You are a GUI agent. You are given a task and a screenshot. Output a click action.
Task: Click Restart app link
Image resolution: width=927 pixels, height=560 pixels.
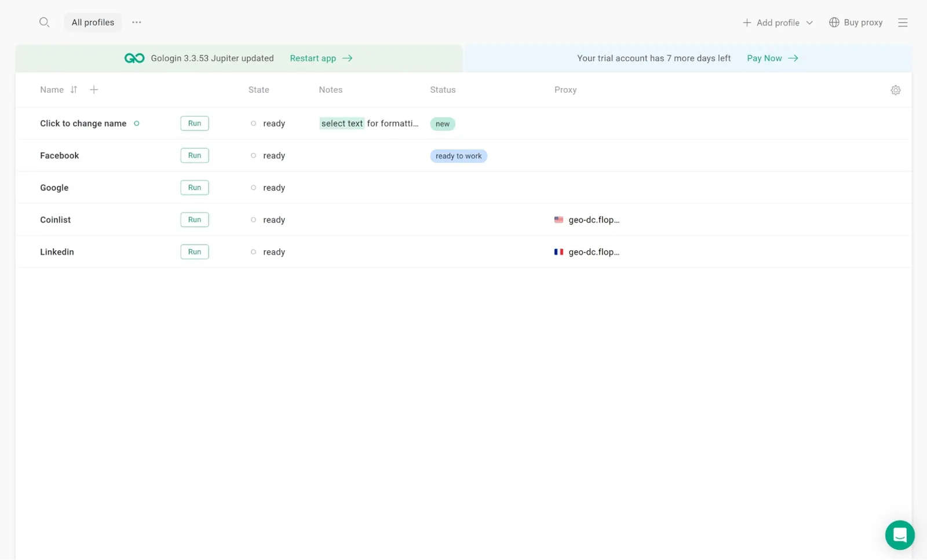pos(313,58)
